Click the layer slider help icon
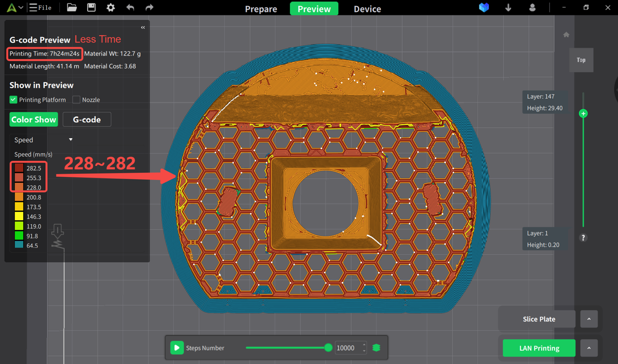 click(583, 238)
